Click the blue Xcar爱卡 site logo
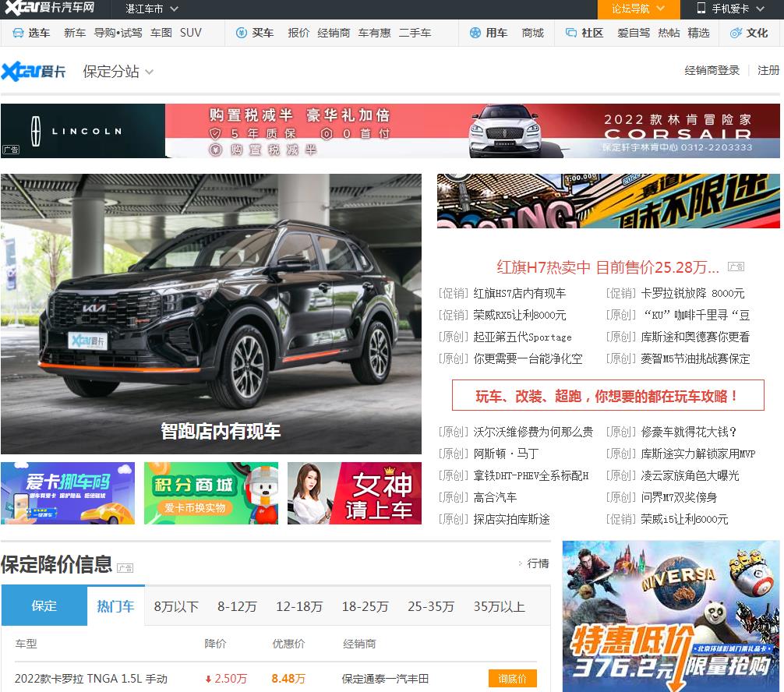 click(34, 72)
